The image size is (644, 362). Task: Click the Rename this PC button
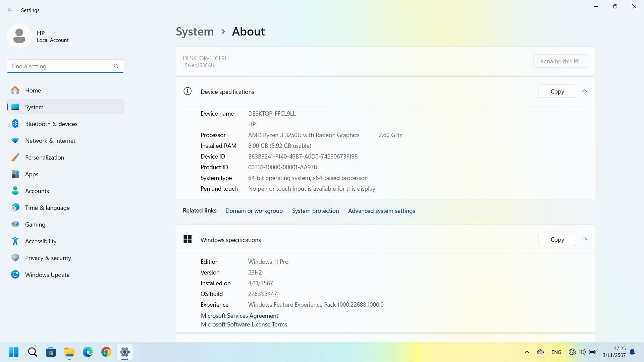point(560,61)
